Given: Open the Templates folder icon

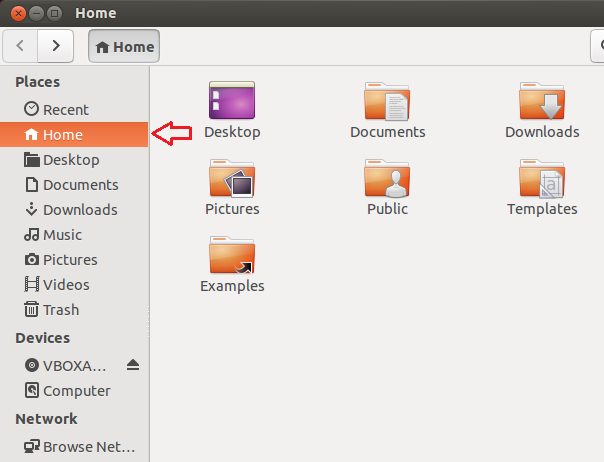Looking at the screenshot, I should click(x=542, y=178).
